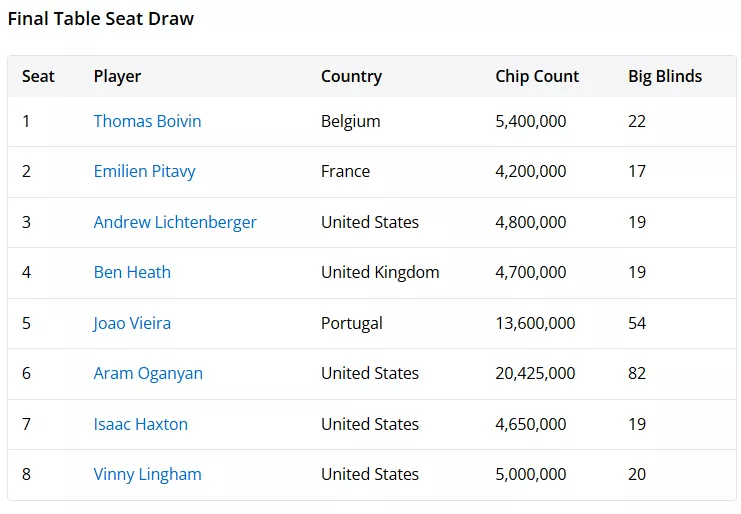Select Joao Vieira link
The height and width of the screenshot is (514, 741).
click(132, 323)
